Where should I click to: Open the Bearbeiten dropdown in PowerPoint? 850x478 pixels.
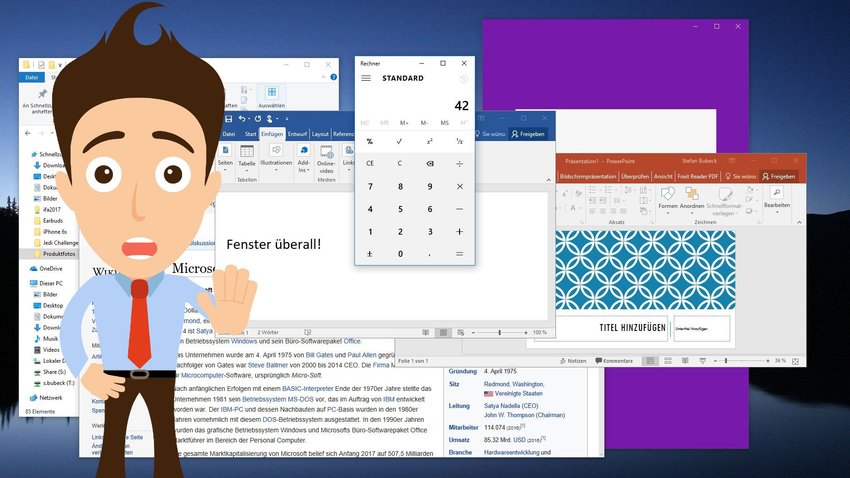pyautogui.click(x=777, y=199)
